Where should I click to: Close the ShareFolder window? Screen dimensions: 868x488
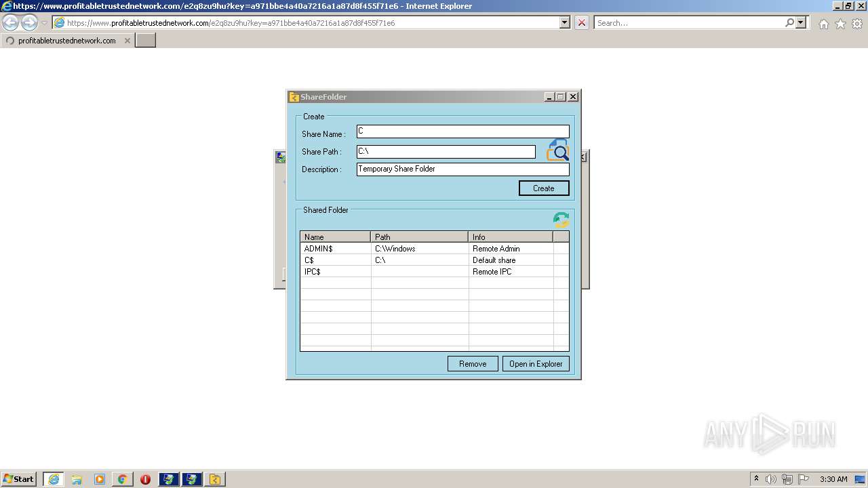[x=573, y=97]
